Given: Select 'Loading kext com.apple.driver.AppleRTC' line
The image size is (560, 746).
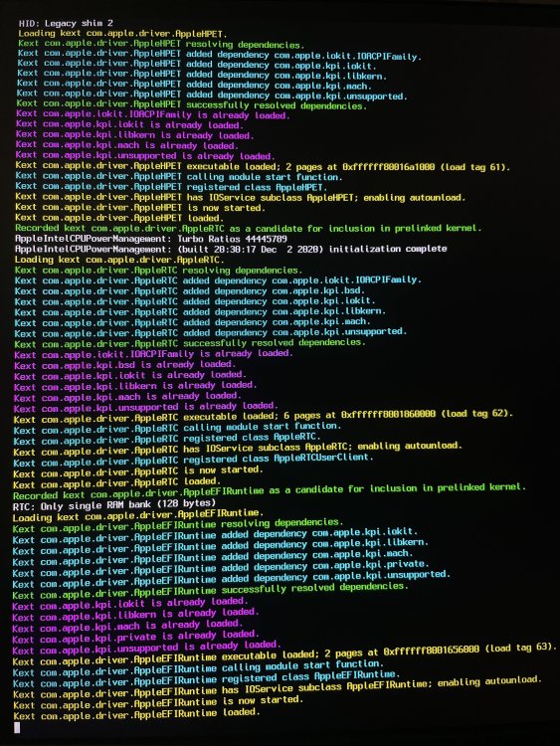Looking at the screenshot, I should pyautogui.click(x=119, y=260).
